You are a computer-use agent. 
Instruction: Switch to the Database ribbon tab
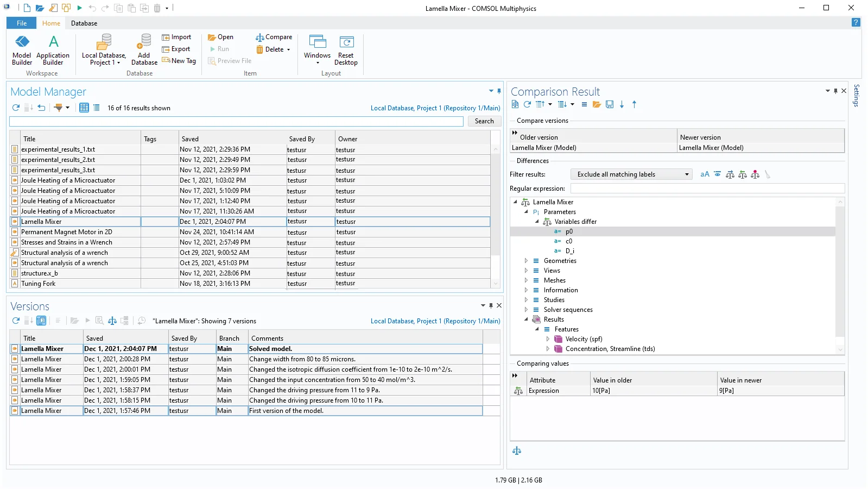84,23
